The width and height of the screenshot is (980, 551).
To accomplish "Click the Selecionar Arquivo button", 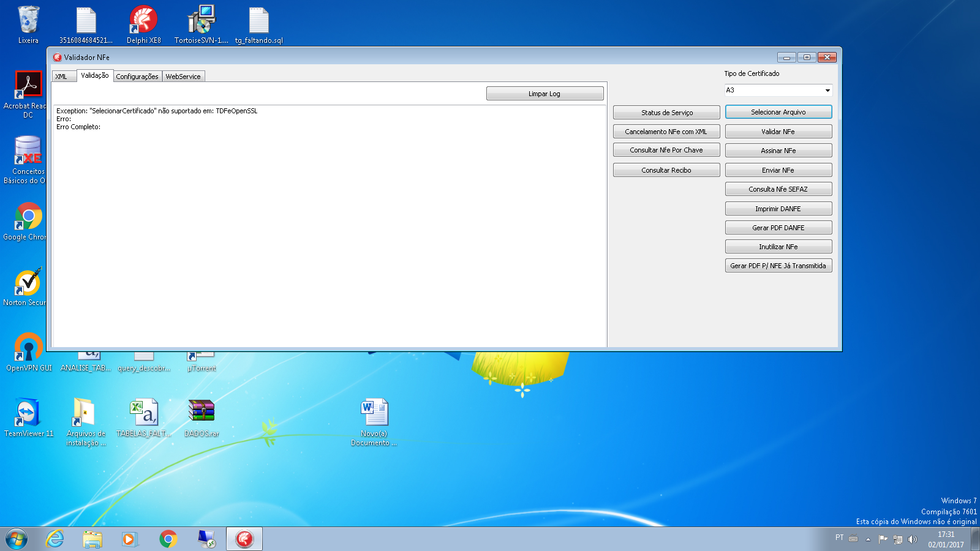I will [778, 112].
